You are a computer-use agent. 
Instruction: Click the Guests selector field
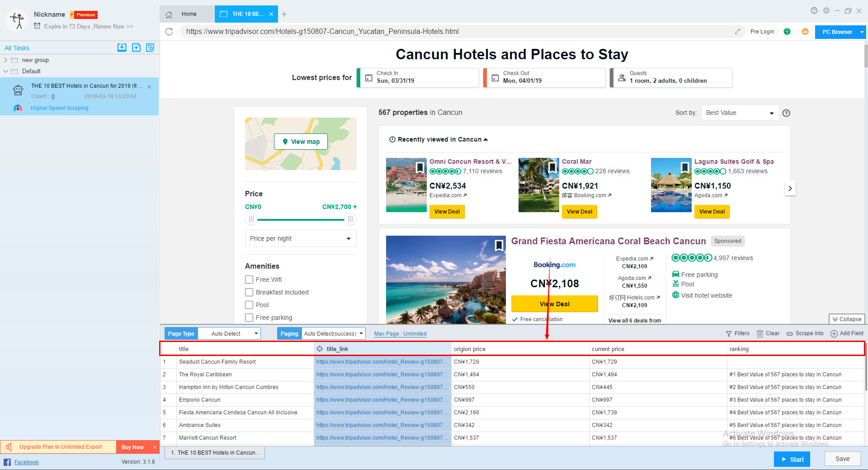coord(671,77)
